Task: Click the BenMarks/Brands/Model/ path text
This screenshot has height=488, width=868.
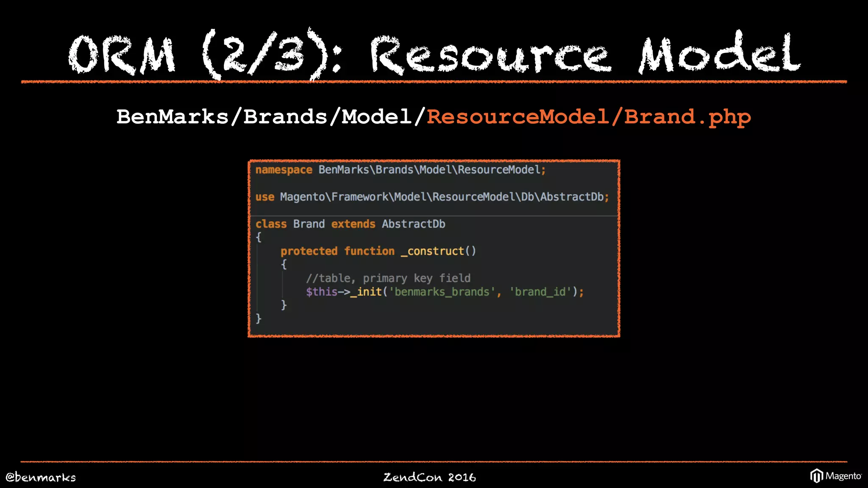Action: click(270, 117)
